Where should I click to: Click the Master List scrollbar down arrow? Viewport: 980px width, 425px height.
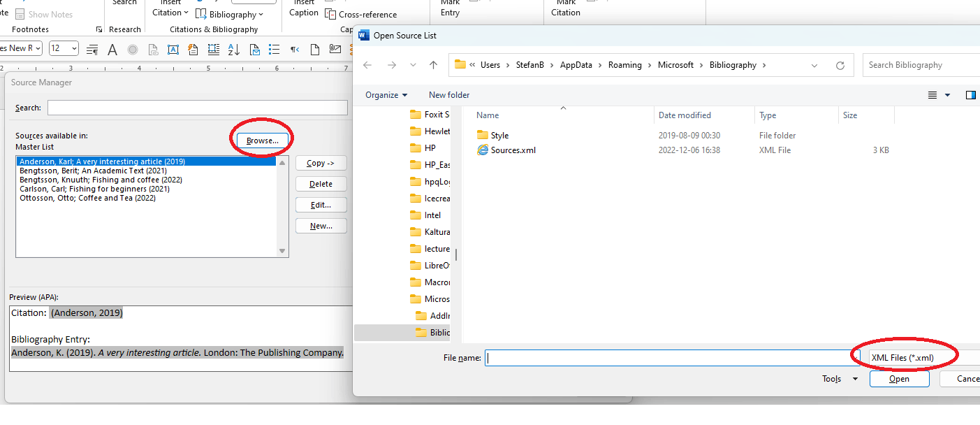[x=282, y=251]
